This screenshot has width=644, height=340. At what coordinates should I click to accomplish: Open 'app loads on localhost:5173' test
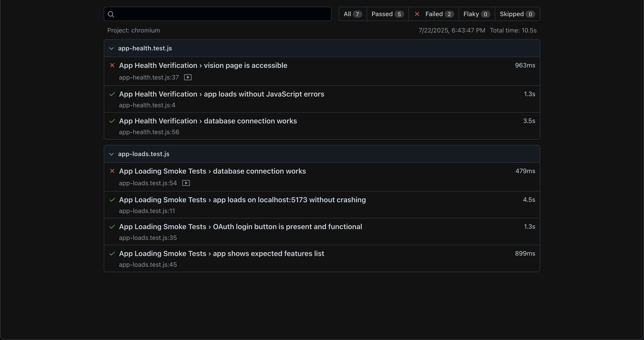click(242, 200)
